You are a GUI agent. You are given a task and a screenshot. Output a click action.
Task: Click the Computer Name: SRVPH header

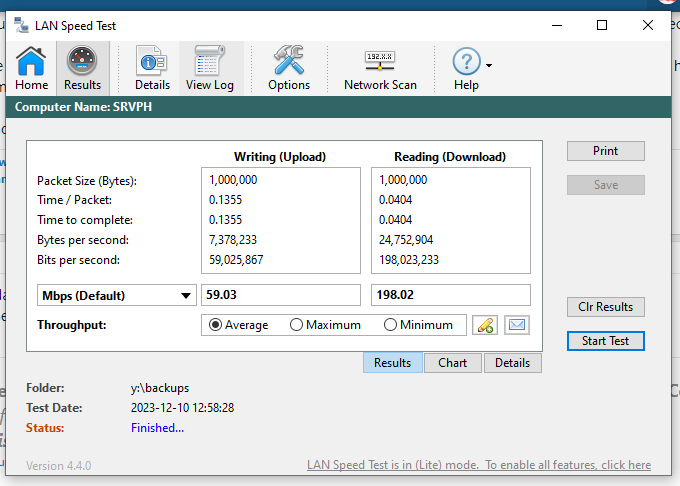click(x=83, y=107)
